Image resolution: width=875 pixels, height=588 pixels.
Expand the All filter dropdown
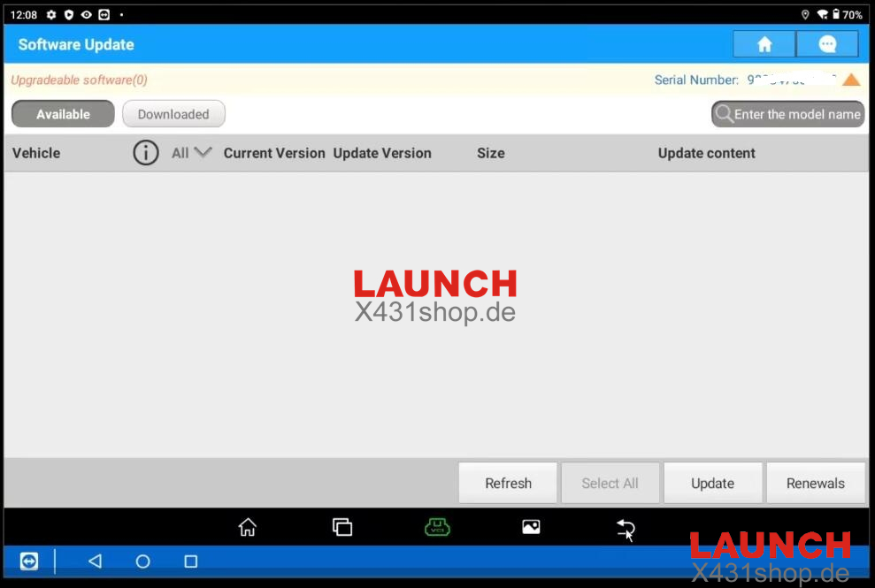coord(192,153)
